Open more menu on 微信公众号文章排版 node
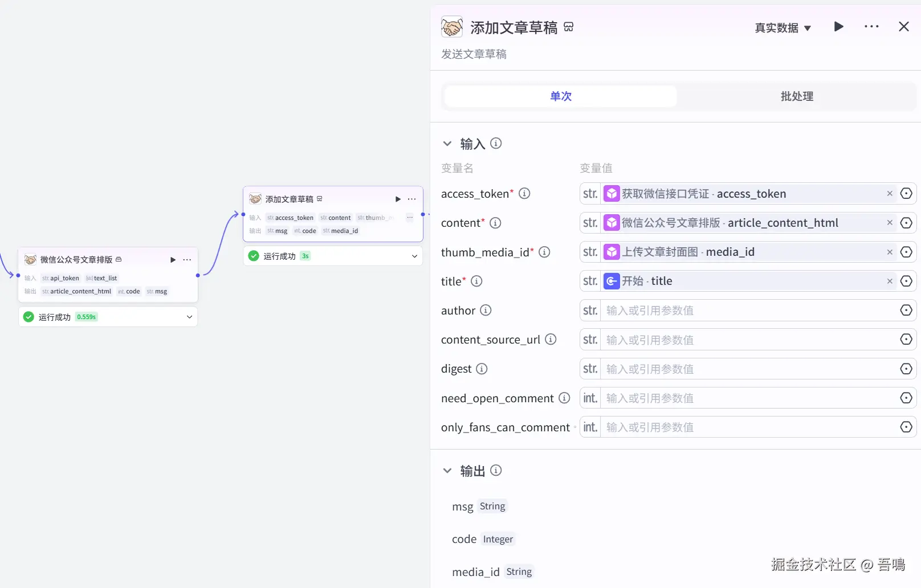This screenshot has height=588, width=921. click(x=187, y=260)
